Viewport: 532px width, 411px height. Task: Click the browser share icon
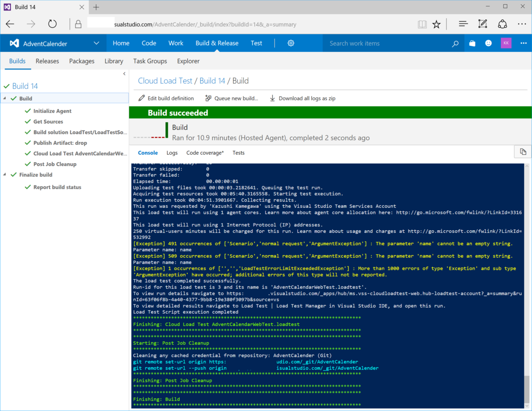[502, 24]
